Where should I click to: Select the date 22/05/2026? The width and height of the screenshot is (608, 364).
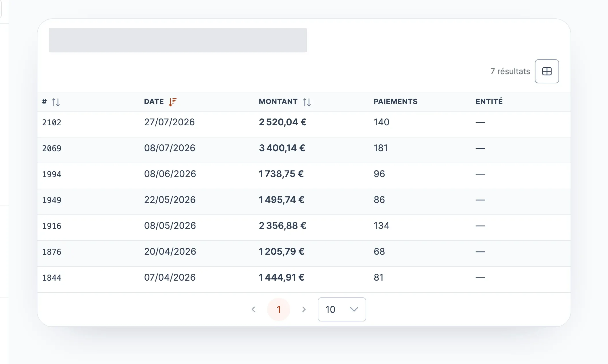click(170, 200)
